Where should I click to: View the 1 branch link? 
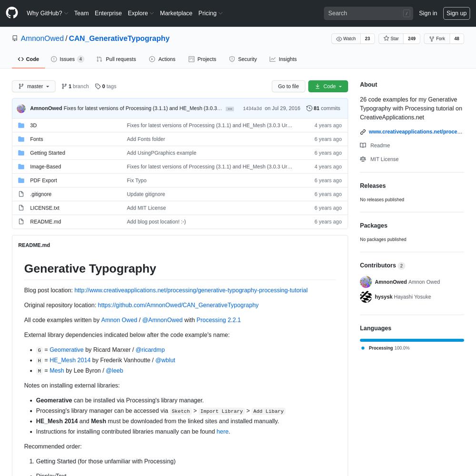click(x=75, y=87)
